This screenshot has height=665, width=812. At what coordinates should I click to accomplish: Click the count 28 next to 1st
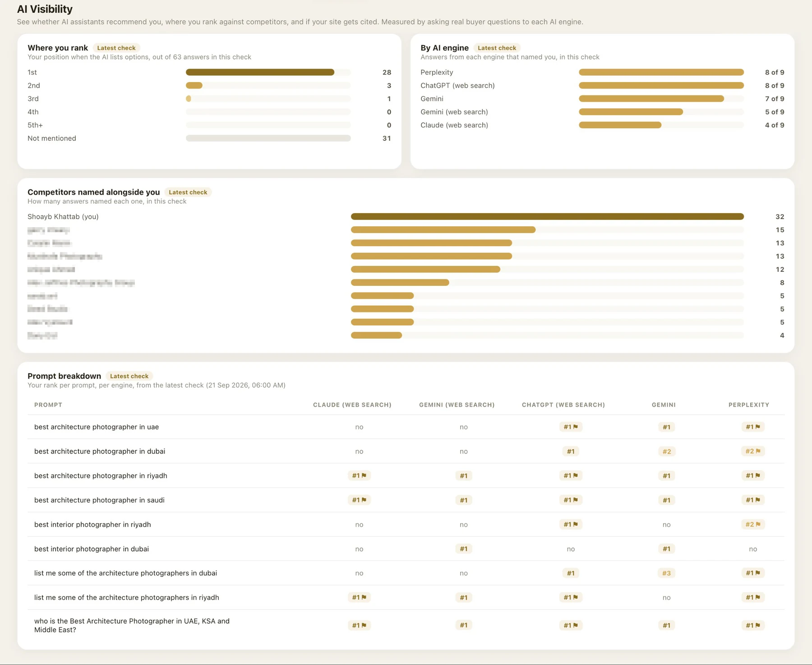387,72
